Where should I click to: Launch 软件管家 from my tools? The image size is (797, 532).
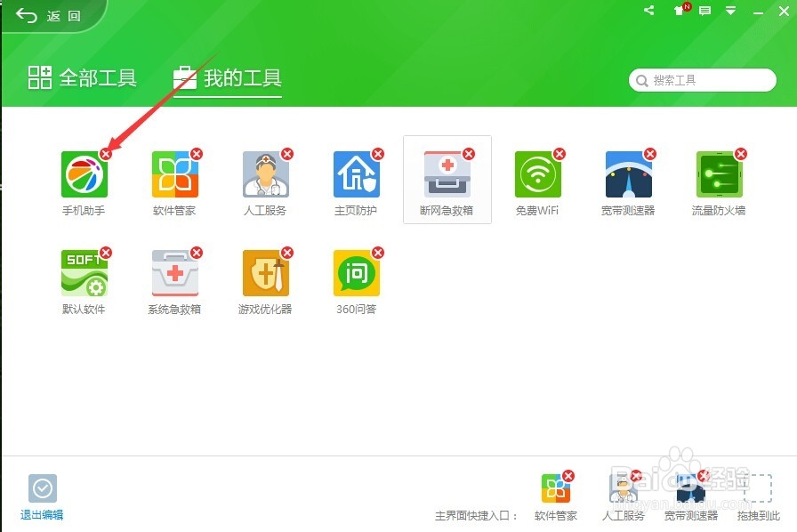tap(174, 176)
